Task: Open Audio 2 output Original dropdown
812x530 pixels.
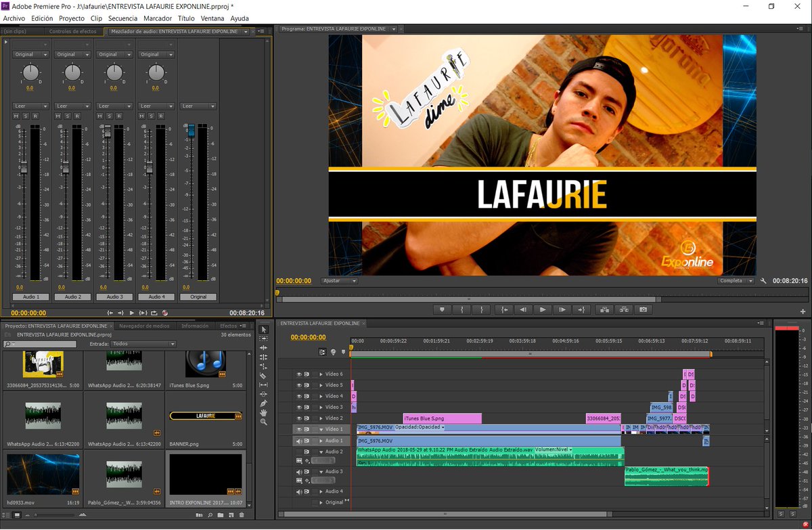Action: coord(73,54)
